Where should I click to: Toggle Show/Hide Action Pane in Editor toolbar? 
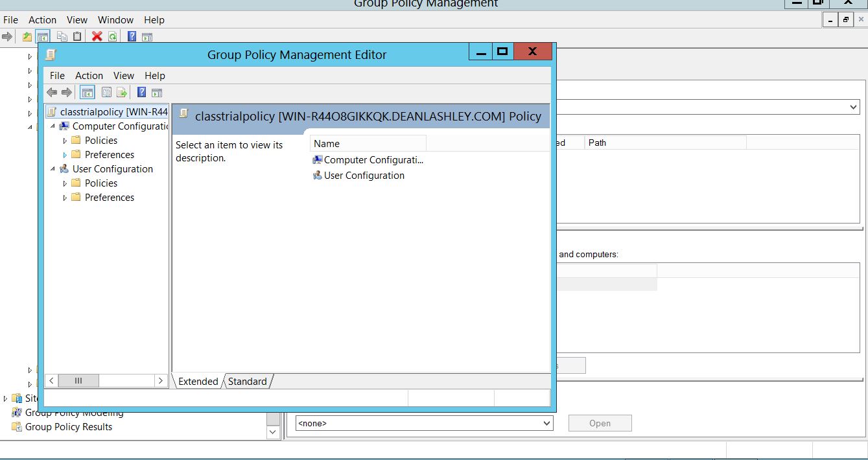156,93
